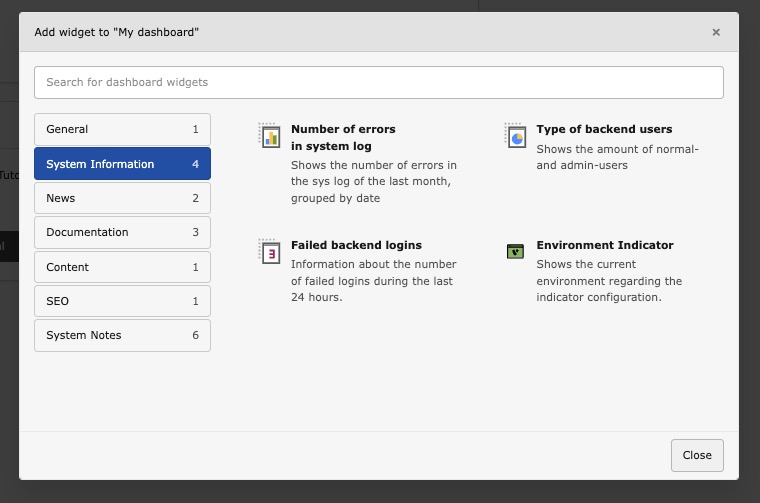Select the System Information category

(x=123, y=164)
